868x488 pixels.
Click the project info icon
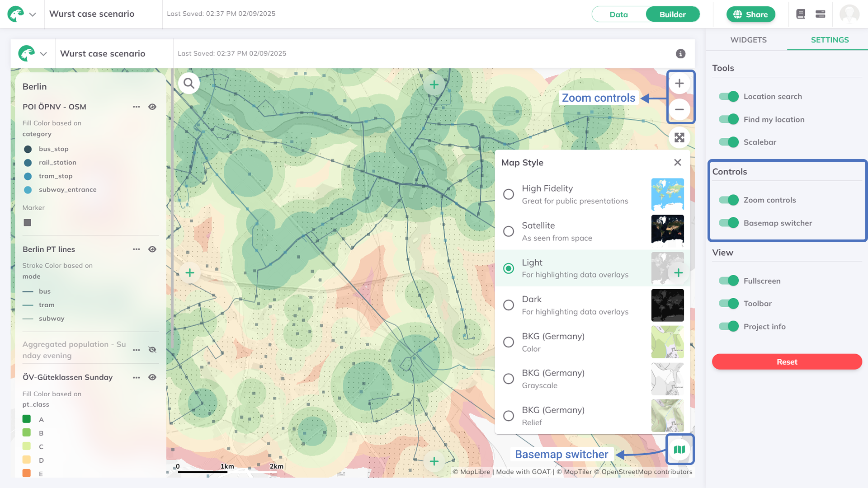[x=680, y=54]
